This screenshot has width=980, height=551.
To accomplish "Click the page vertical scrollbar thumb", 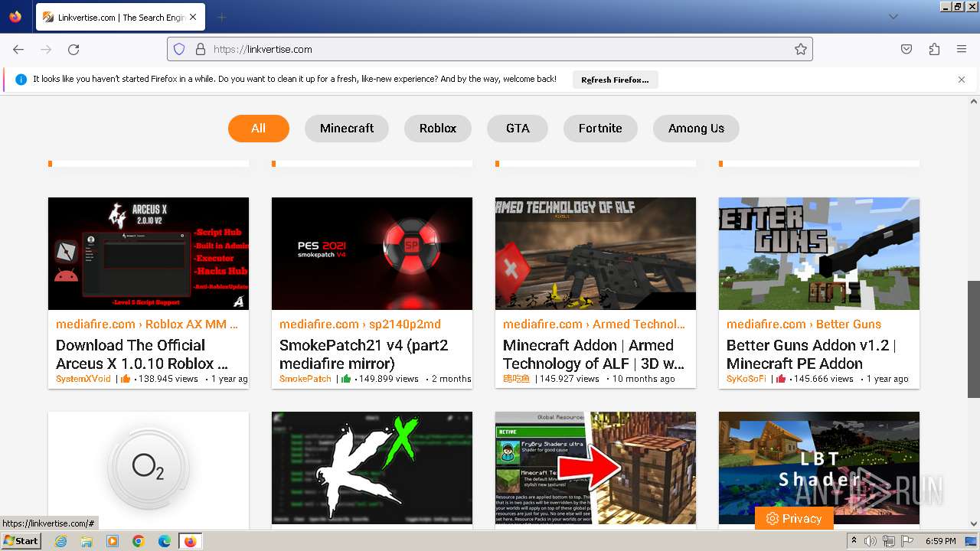I will [x=974, y=338].
